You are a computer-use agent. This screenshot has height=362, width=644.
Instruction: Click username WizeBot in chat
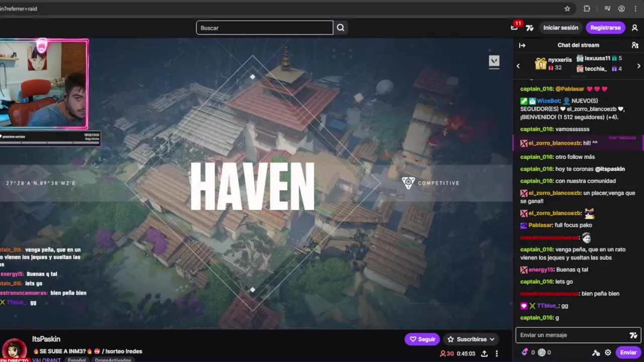click(x=548, y=101)
